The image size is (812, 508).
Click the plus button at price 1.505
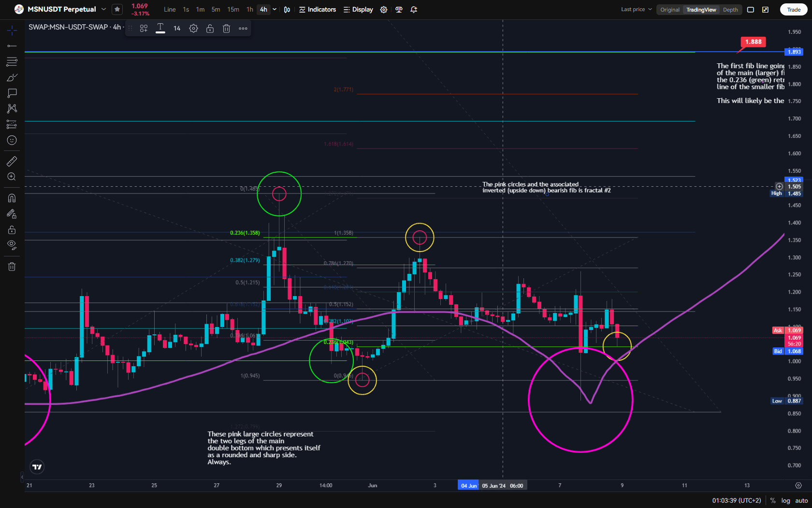tap(779, 187)
